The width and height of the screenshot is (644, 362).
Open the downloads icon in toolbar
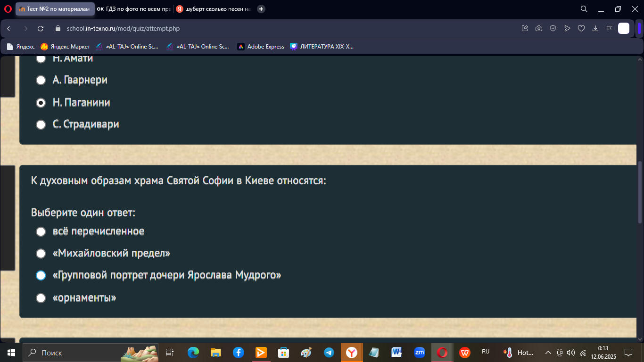pos(595,29)
